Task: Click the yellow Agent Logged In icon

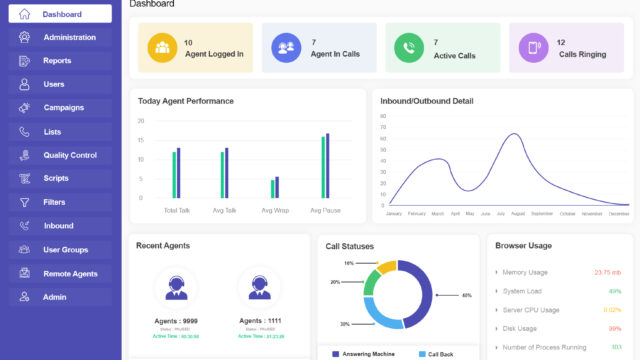Action: (x=162, y=48)
